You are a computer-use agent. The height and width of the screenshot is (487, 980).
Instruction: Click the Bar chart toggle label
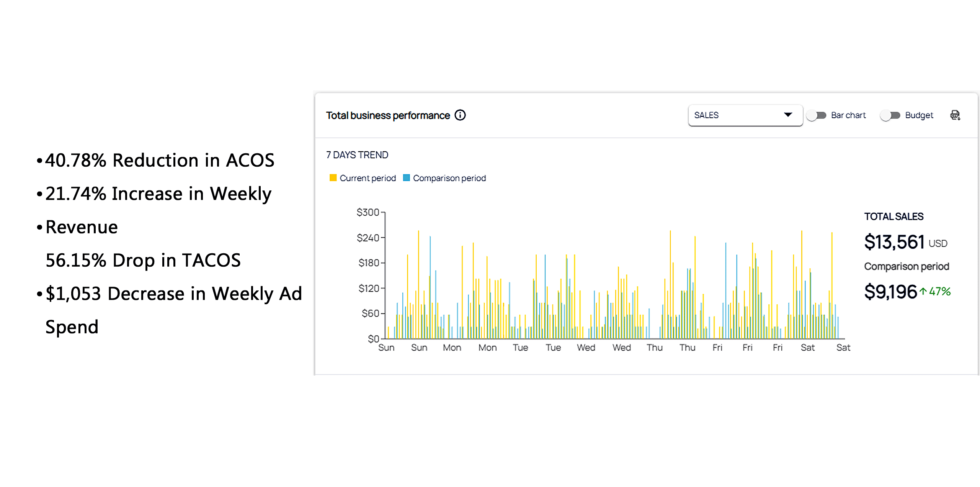pos(848,115)
